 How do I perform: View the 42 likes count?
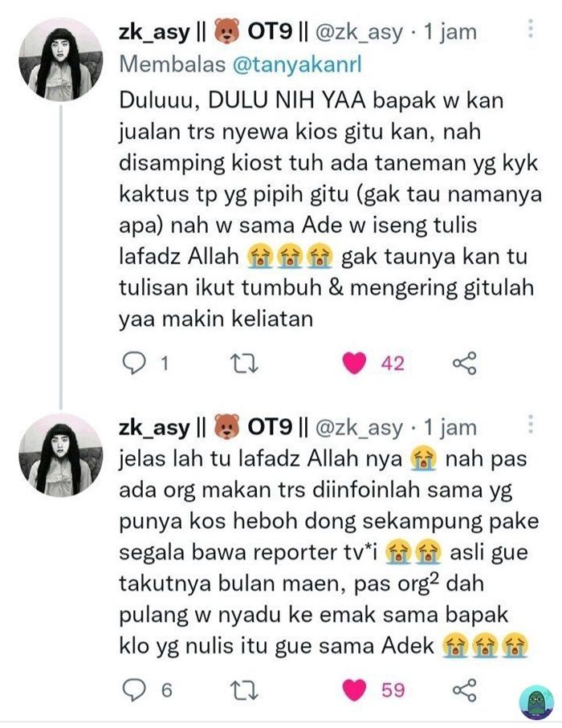(x=393, y=363)
